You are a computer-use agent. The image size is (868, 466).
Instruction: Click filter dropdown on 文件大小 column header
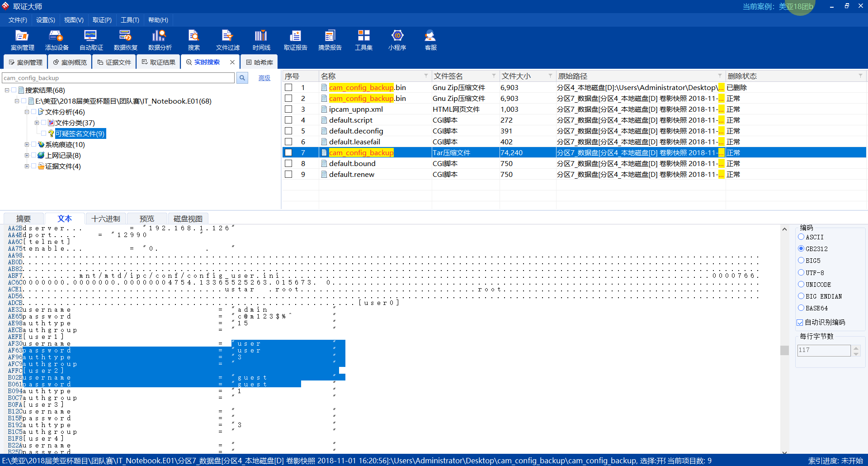tap(550, 76)
